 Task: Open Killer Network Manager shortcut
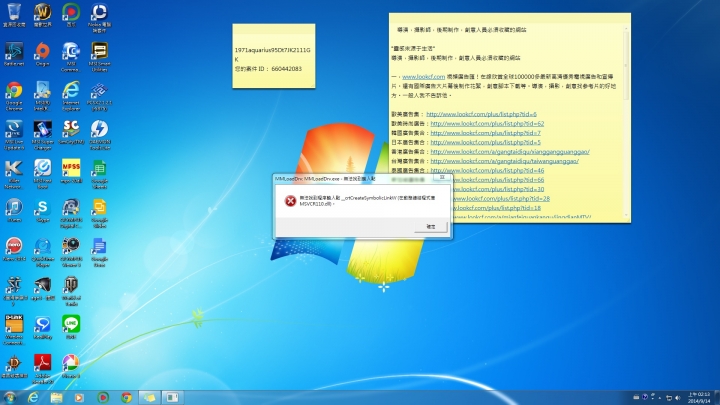coord(14,174)
